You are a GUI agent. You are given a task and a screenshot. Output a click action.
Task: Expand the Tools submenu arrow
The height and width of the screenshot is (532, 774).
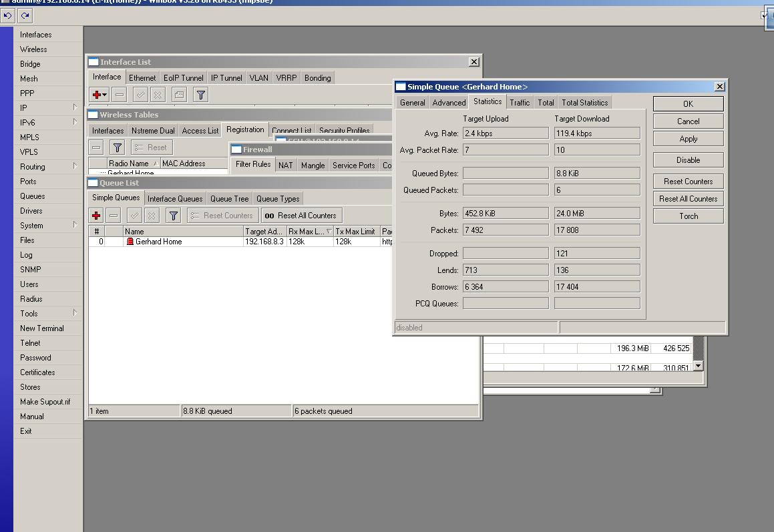point(75,313)
